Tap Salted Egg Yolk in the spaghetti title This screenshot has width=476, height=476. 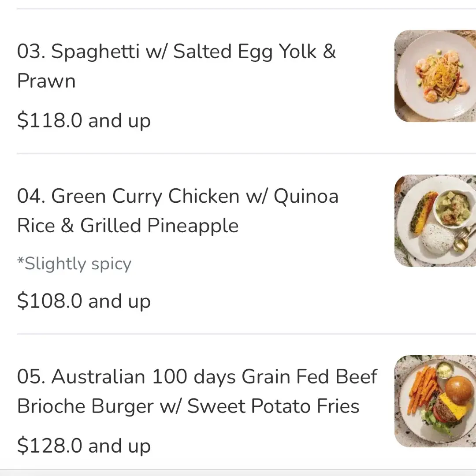(x=245, y=52)
